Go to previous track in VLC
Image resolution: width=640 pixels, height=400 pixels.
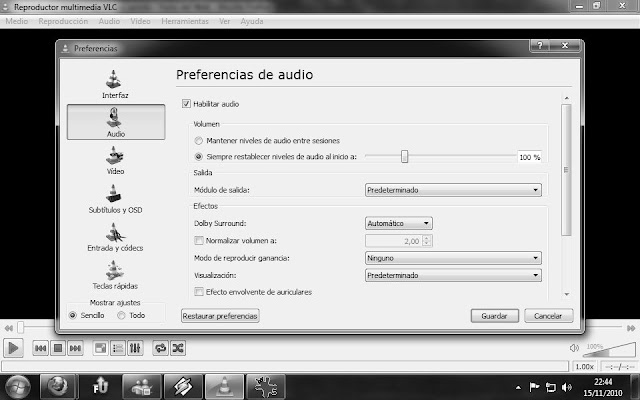[40, 348]
